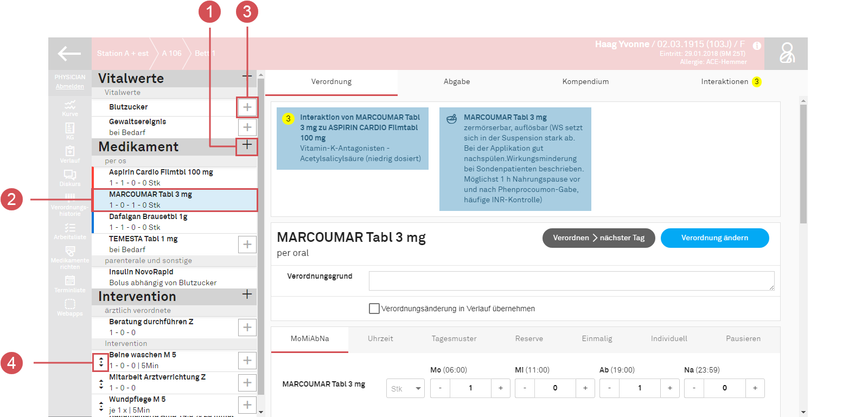Viewport: 868px width, 417px height.
Task: Increase the Mo (06:00) dose
Action: 501,388
